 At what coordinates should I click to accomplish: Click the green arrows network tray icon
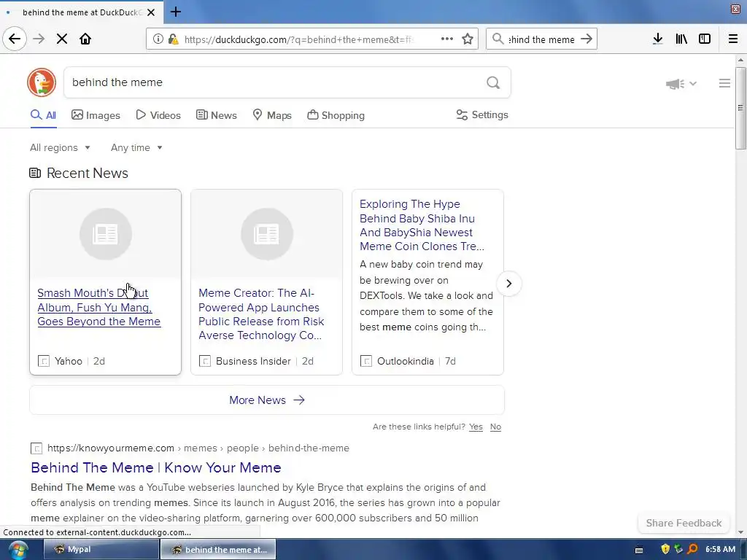pos(679,549)
